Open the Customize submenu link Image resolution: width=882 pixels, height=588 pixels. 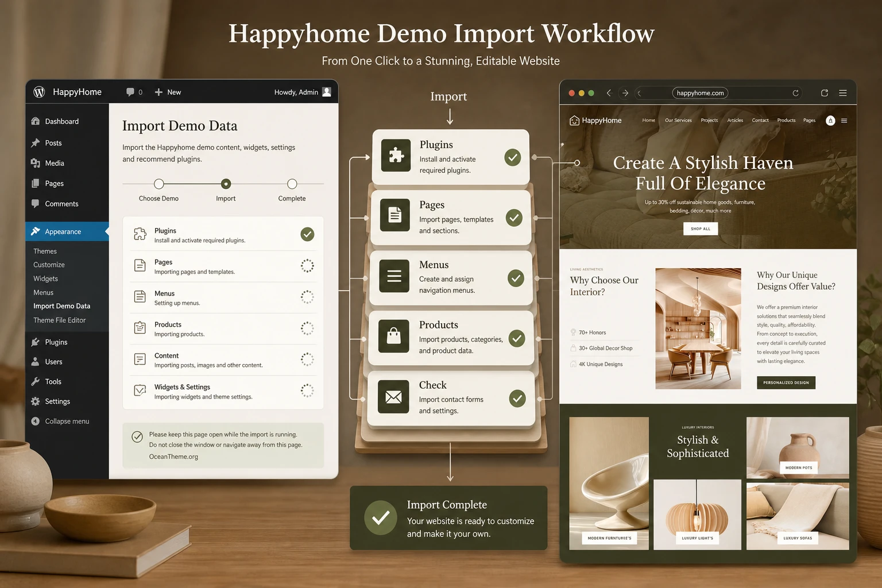pyautogui.click(x=49, y=265)
